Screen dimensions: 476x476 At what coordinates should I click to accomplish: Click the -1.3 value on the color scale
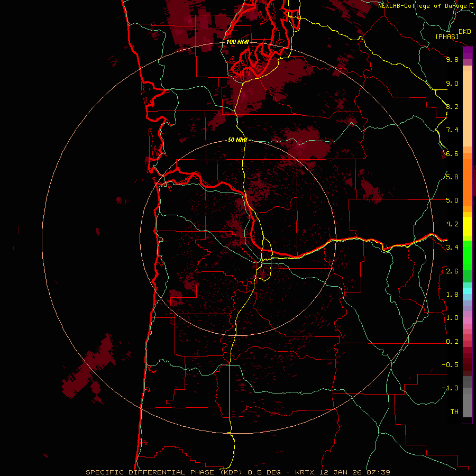click(x=450, y=388)
